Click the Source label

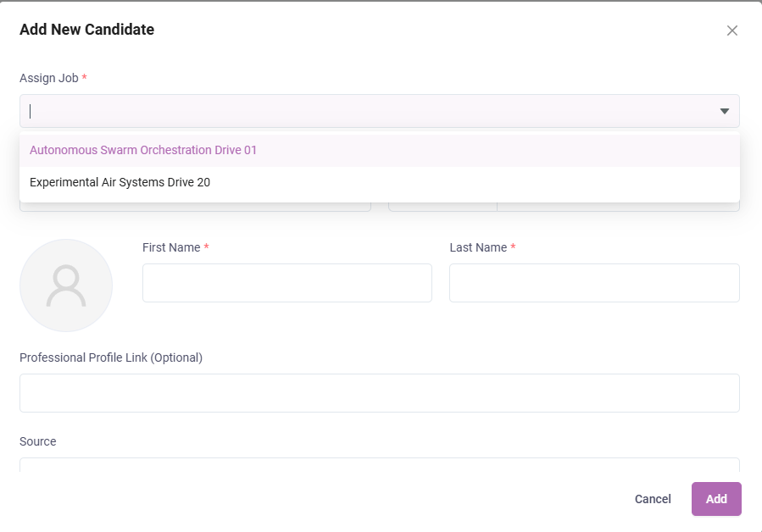pos(38,441)
